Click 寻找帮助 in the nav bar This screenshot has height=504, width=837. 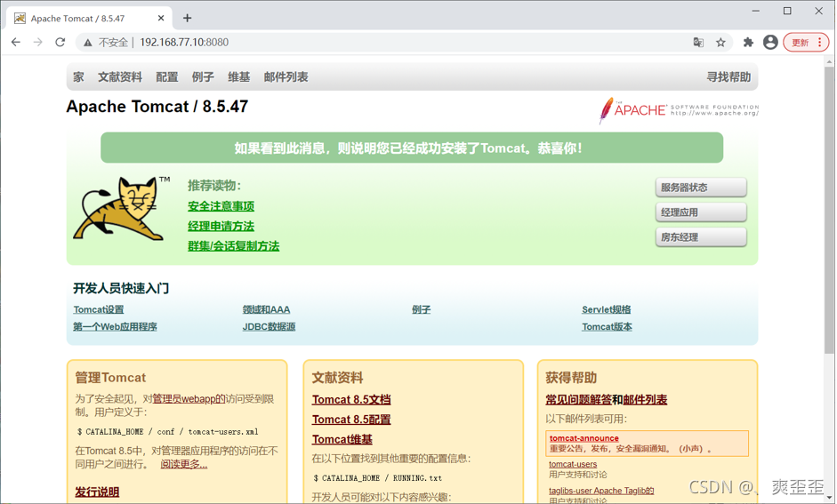pos(728,76)
